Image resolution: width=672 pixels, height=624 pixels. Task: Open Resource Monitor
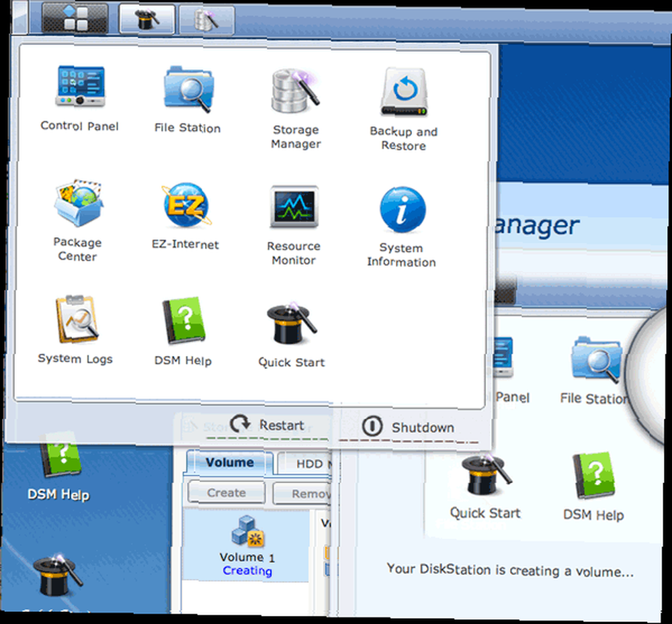[294, 225]
